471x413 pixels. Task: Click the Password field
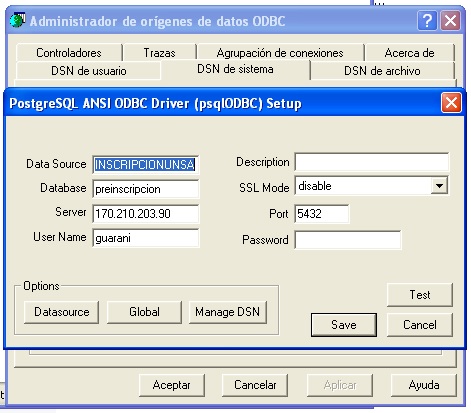[x=348, y=240]
